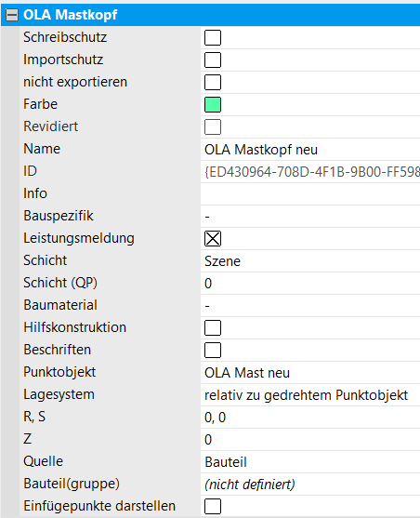Open the Schicht dropdown showing Szene
The height and width of the screenshot is (518, 420).
310,261
